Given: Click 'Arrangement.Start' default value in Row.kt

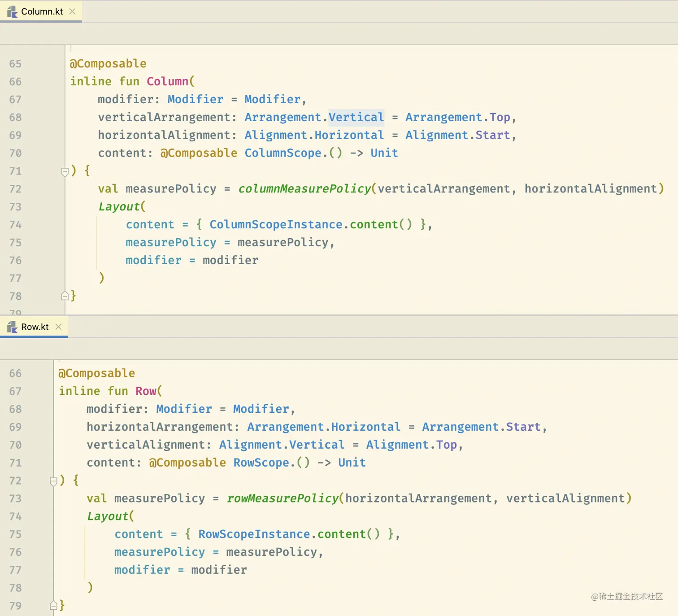Looking at the screenshot, I should (481, 427).
